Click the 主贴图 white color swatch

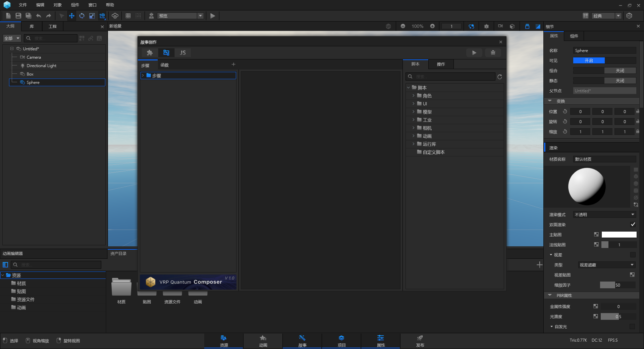[x=619, y=235]
